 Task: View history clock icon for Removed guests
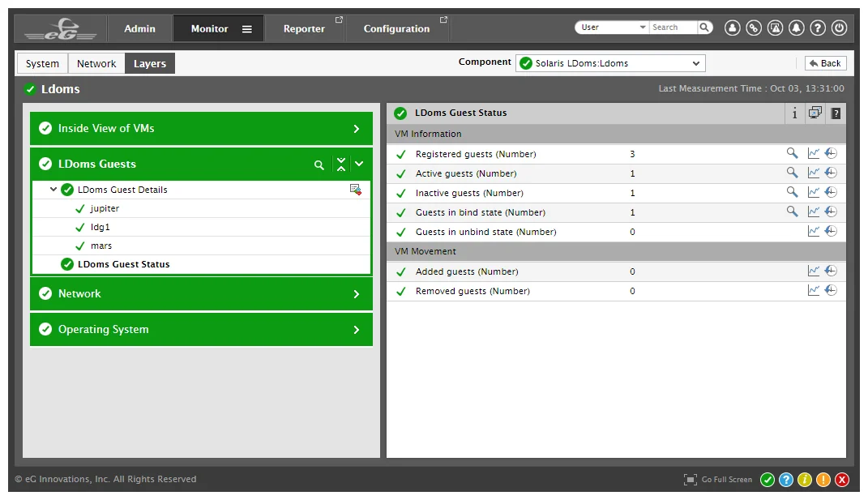point(831,290)
